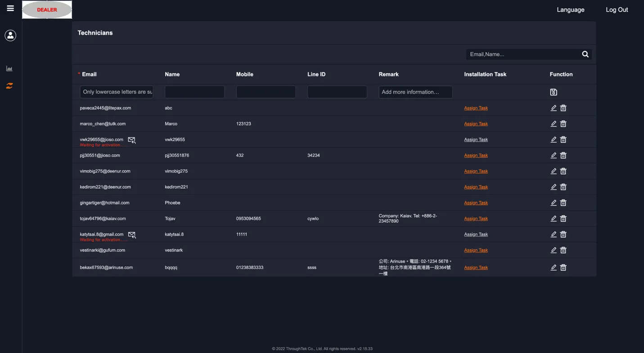This screenshot has height=353, width=644.
Task: Edit the vestinarki@gufum.com technician
Action: click(x=553, y=250)
